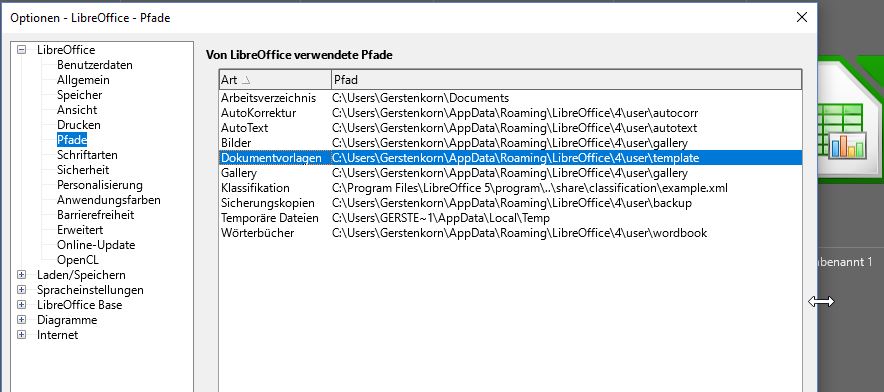
Task: Close the Optionen dialog window
Action: pyautogui.click(x=801, y=17)
